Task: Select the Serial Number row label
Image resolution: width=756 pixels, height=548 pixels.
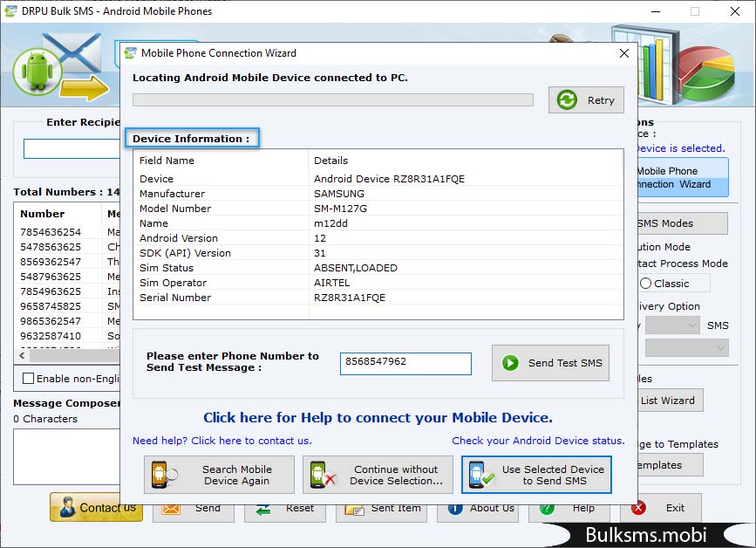Action: click(175, 298)
